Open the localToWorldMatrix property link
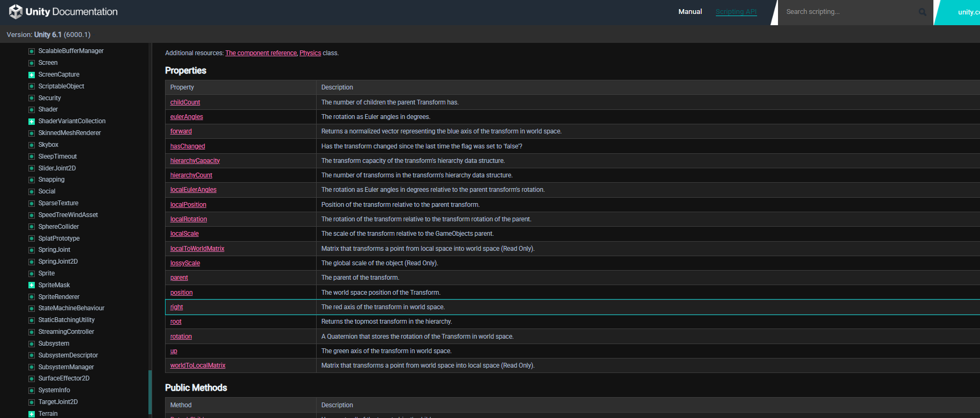The image size is (980, 418). (x=197, y=249)
